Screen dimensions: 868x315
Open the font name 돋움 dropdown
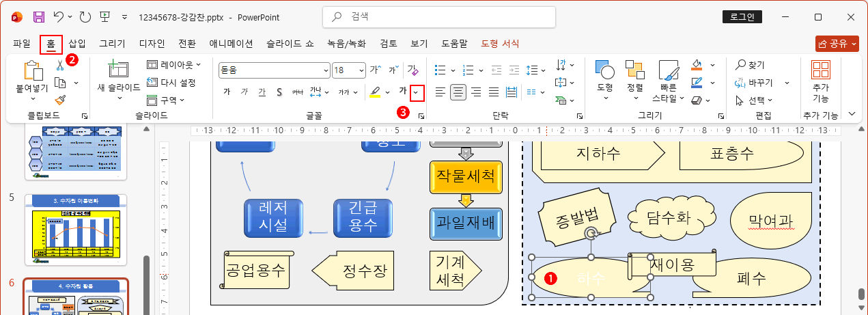click(x=325, y=70)
